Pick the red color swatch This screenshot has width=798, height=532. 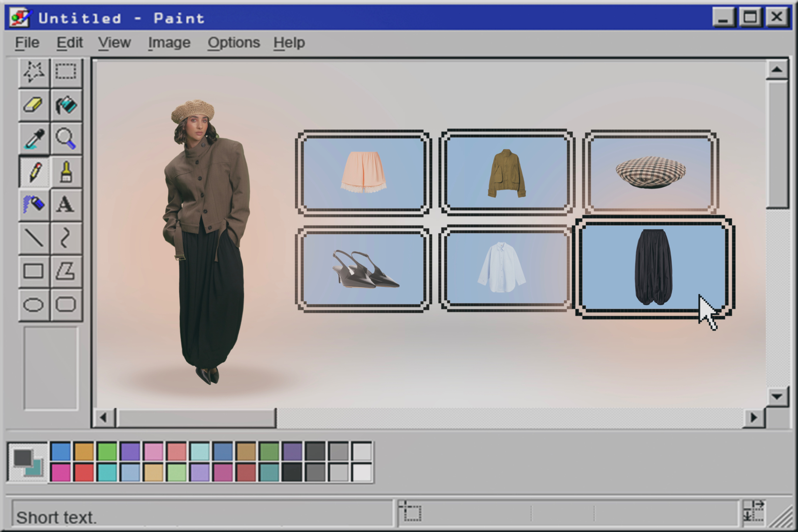pyautogui.click(x=84, y=473)
